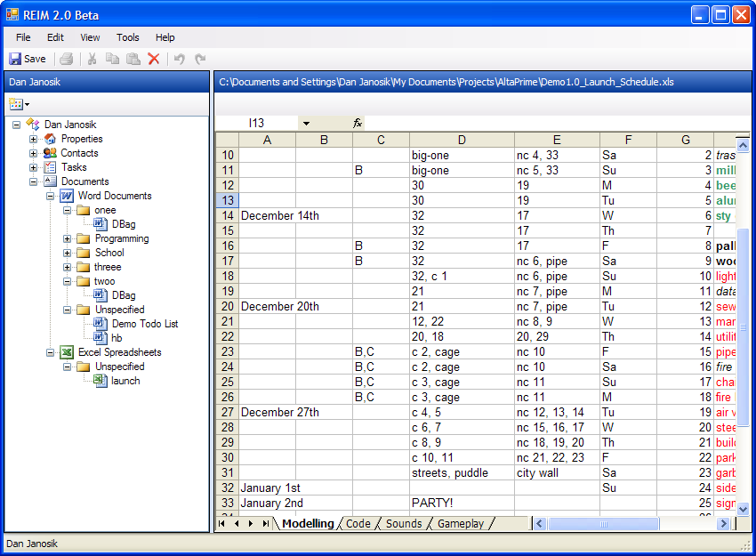Click the I13 cell name box
Screen dimensions: 756x556
(x=256, y=124)
